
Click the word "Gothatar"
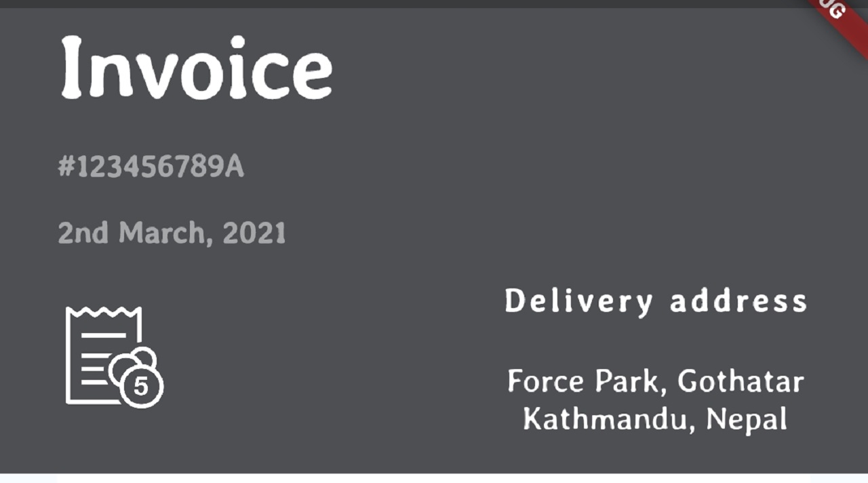[741, 381]
